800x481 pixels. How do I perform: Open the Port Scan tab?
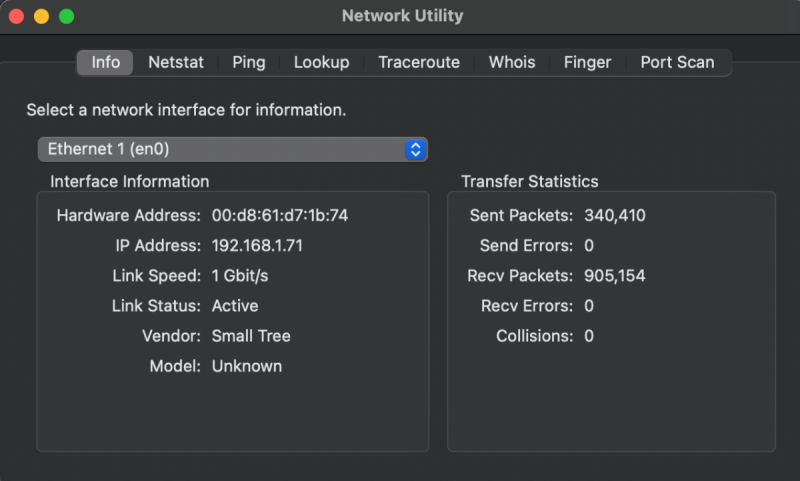tap(677, 62)
